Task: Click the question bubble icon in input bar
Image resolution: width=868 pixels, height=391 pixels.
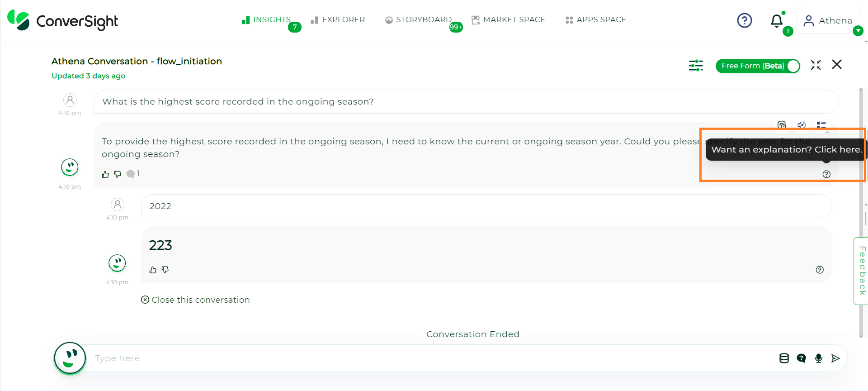Action: 801,358
